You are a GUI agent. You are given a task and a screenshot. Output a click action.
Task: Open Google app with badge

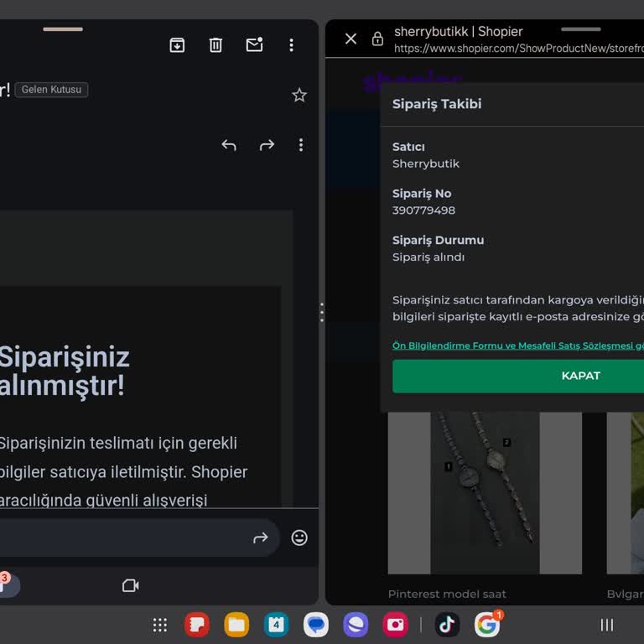[x=487, y=624]
